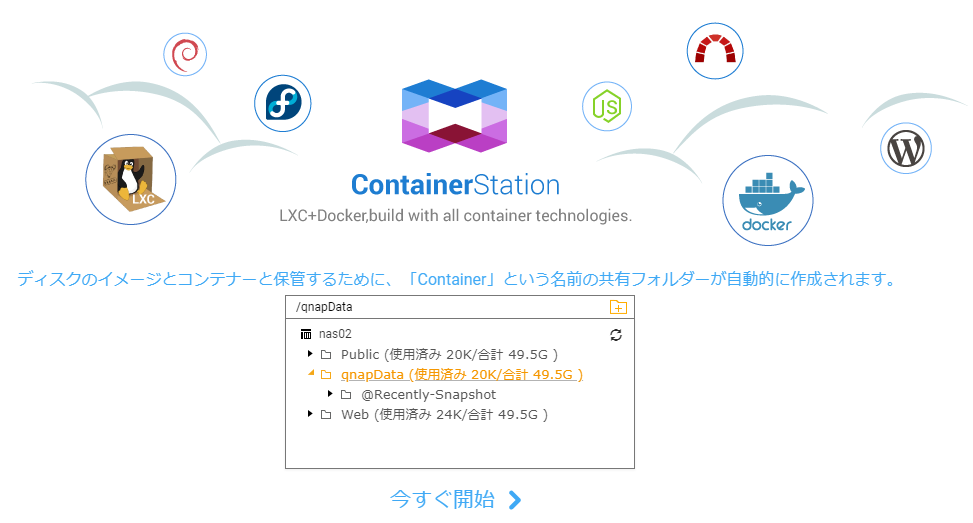Select the Web shared folder
The image size is (973, 523).
444,414
